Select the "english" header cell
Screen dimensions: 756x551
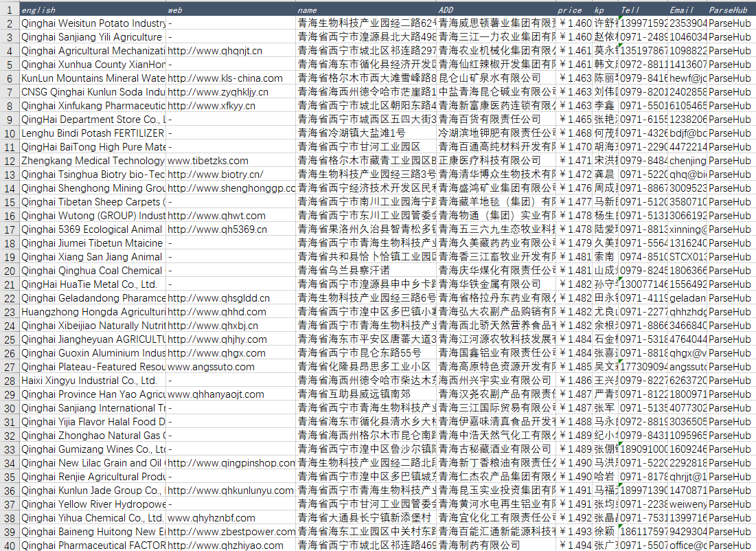tap(93, 10)
